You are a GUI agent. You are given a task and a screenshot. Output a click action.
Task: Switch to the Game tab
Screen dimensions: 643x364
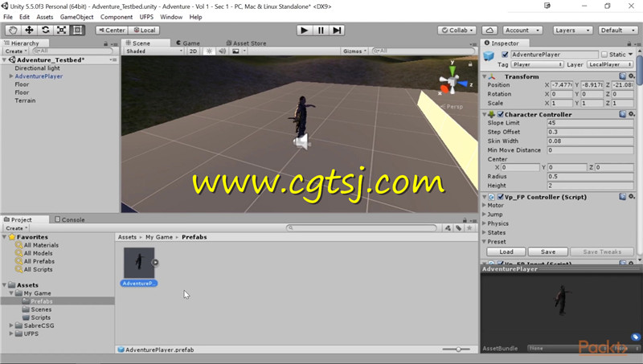pos(188,43)
